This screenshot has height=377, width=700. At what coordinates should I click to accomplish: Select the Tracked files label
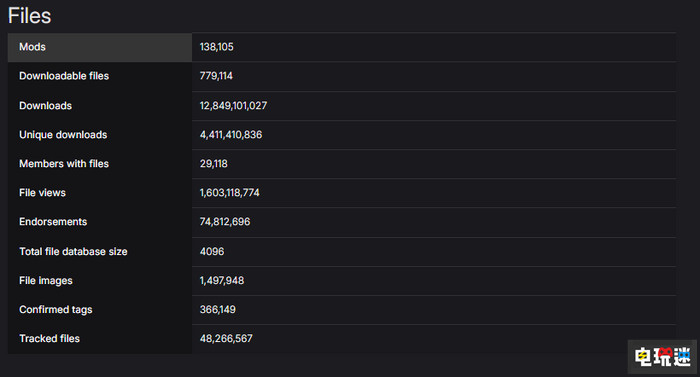[50, 339]
